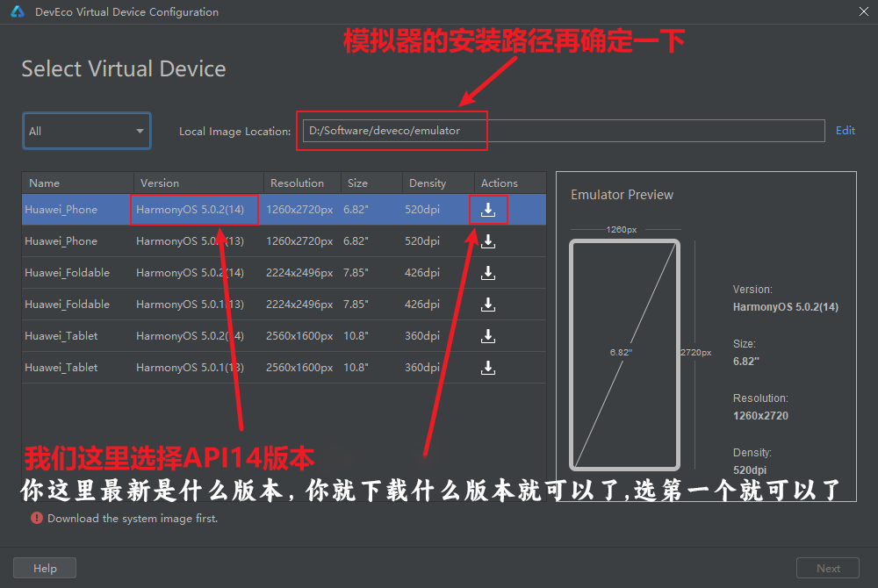Select Huawei_Tablet row with 5.0.1(13) version
The image size is (878, 588).
[x=284, y=368]
